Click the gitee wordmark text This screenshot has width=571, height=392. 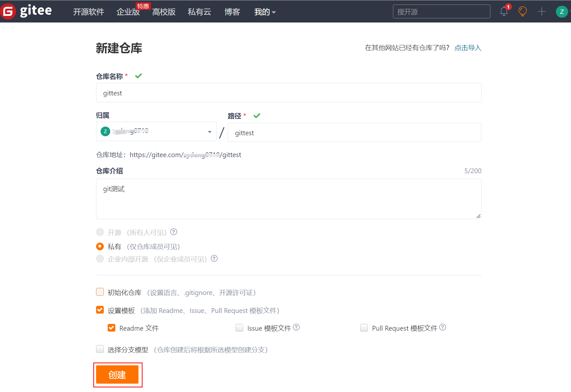point(36,11)
